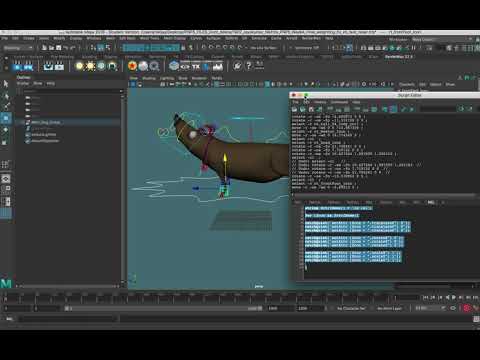Click the TX shelf icon
This screenshot has width=480, height=360.
tap(196, 66)
